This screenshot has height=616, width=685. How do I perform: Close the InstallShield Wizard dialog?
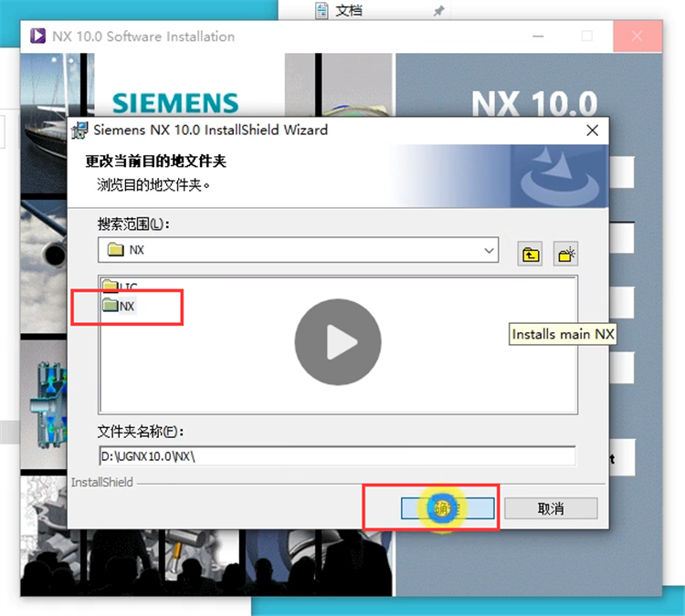pyautogui.click(x=592, y=131)
